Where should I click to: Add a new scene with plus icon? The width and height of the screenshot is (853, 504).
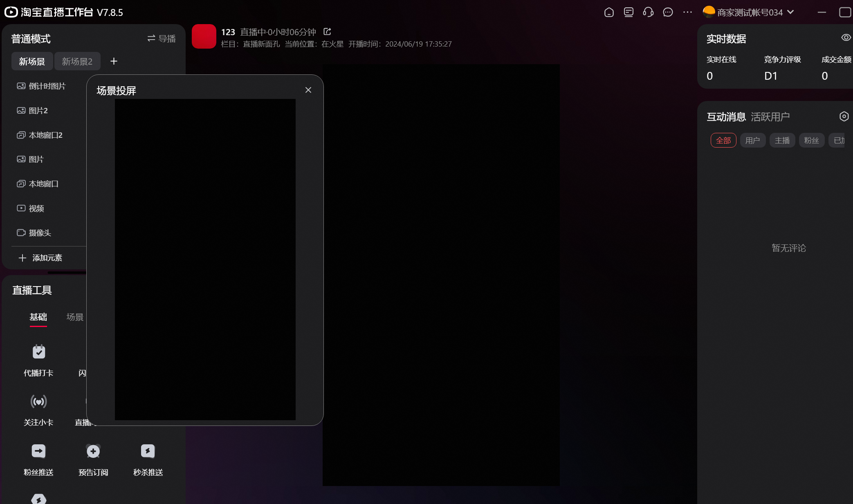click(114, 61)
